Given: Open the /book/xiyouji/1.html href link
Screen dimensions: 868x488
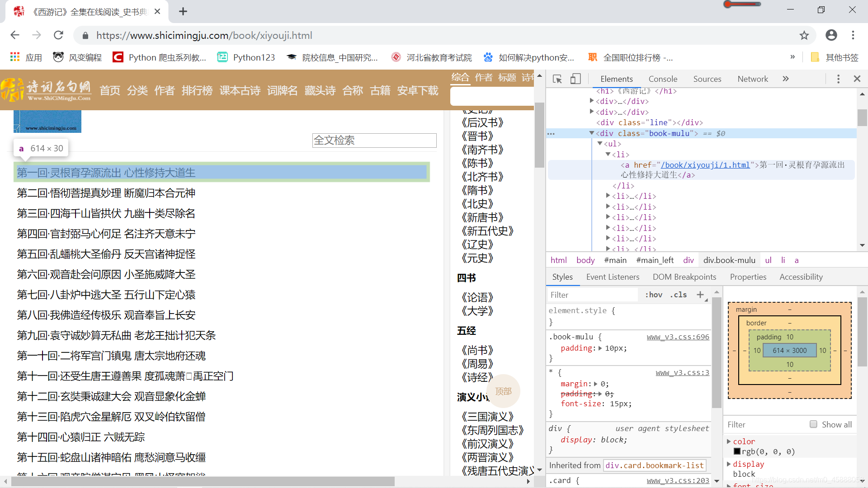Looking at the screenshot, I should [705, 164].
